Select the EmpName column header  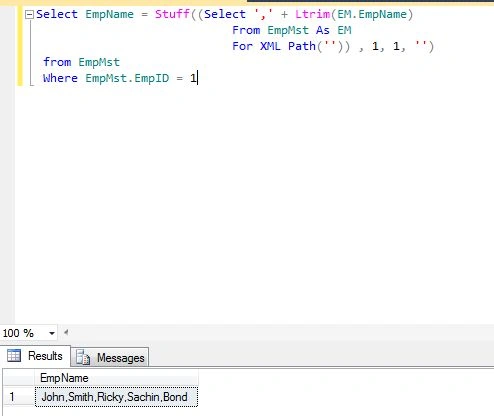click(x=116, y=378)
